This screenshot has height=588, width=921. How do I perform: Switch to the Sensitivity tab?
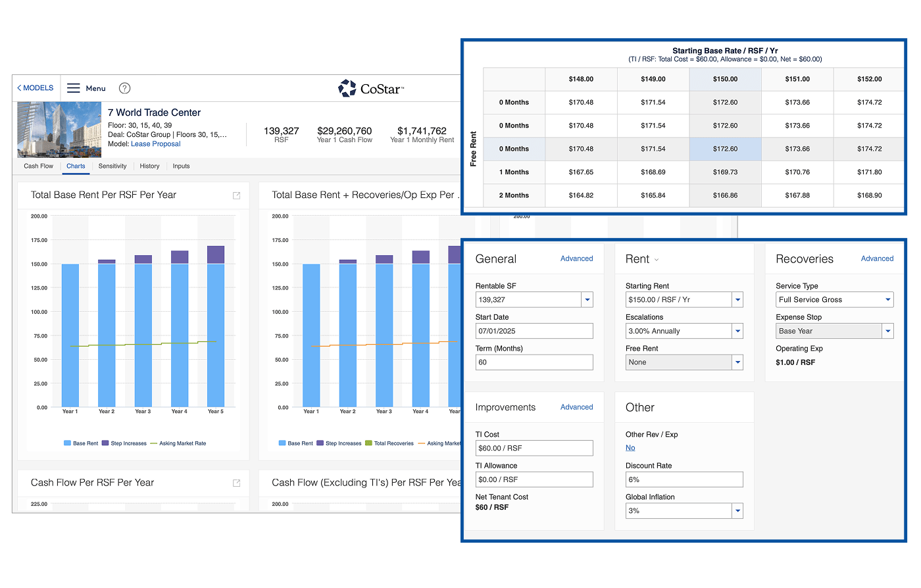112,166
